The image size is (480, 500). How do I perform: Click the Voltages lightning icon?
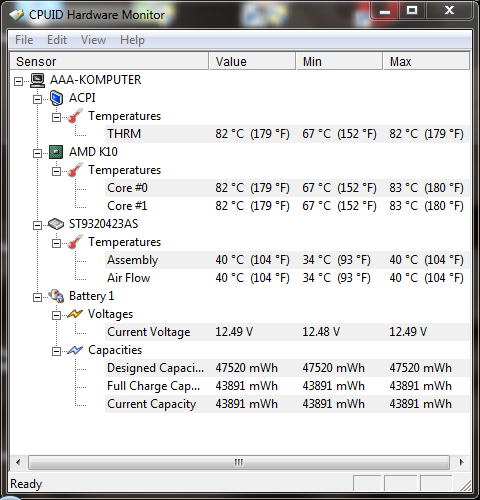pos(75,314)
